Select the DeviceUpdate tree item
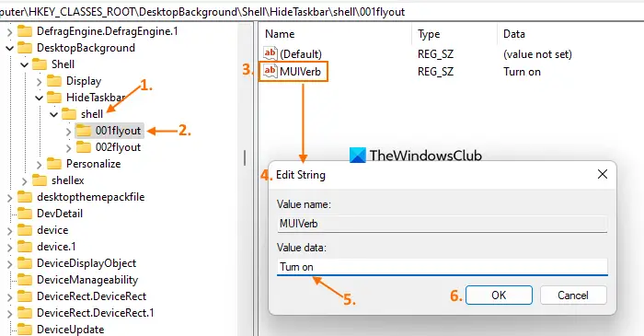 (70, 329)
